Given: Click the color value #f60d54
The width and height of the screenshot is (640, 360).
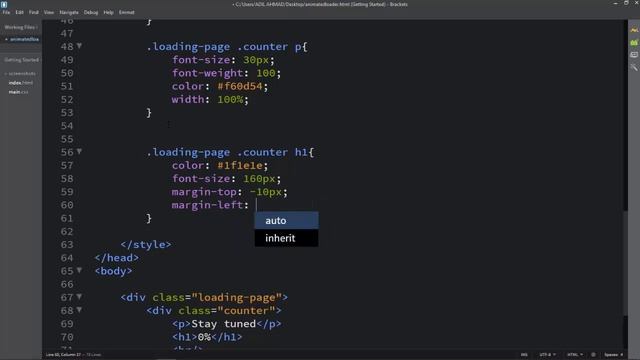Looking at the screenshot, I should (240, 86).
